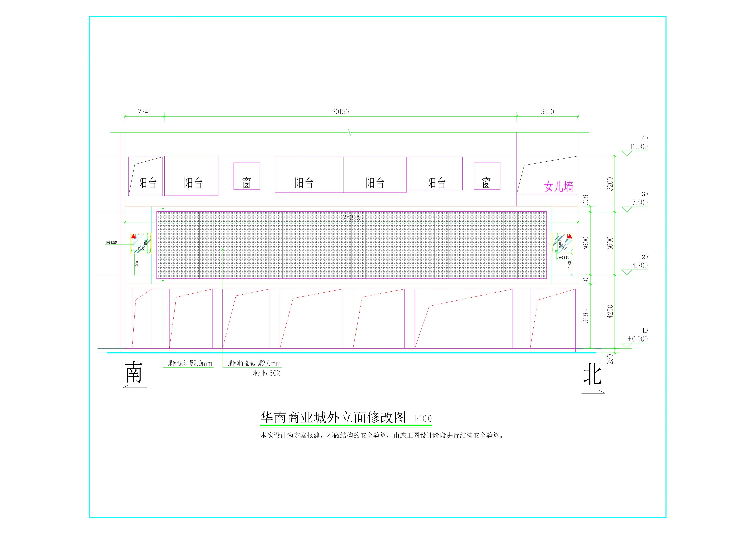
Task: Click the 7.800 elevation value
Action: [x=640, y=202]
